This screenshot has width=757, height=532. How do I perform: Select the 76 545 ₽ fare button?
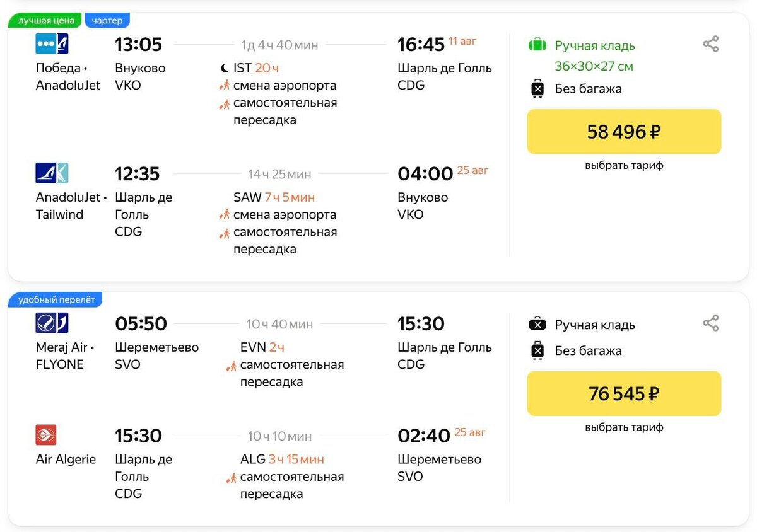click(x=624, y=394)
